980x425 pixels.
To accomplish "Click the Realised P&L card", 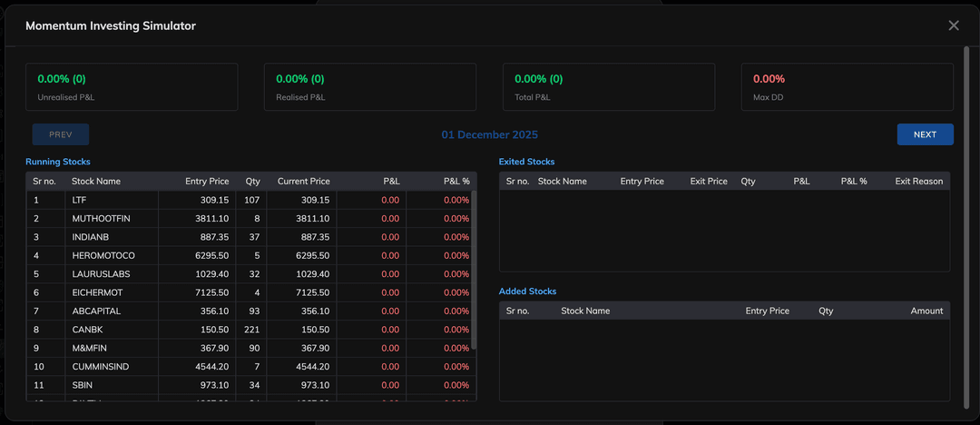I will 370,87.
